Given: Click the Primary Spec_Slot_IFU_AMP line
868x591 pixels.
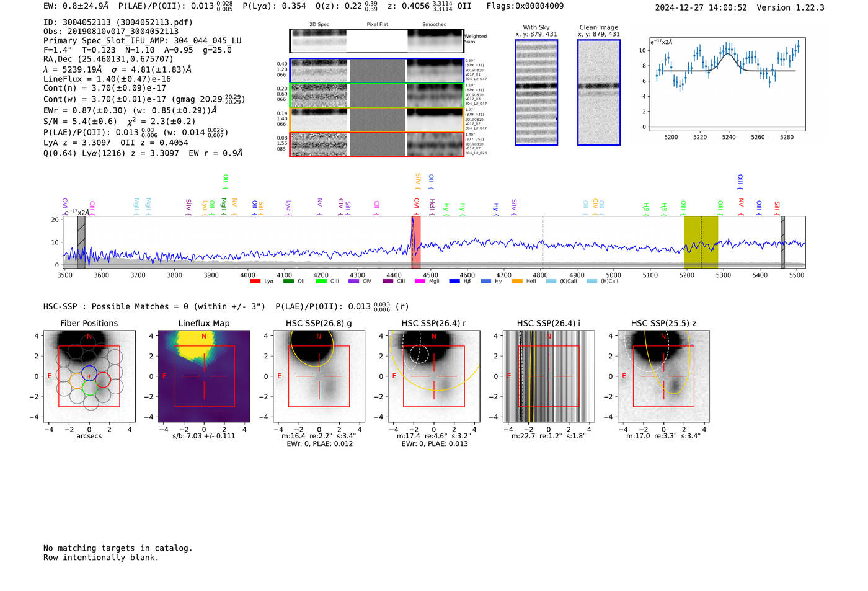Looking at the screenshot, I should click(x=143, y=41).
